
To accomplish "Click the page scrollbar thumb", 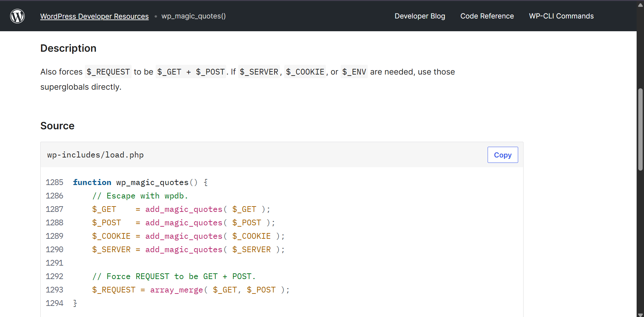I will [640, 130].
